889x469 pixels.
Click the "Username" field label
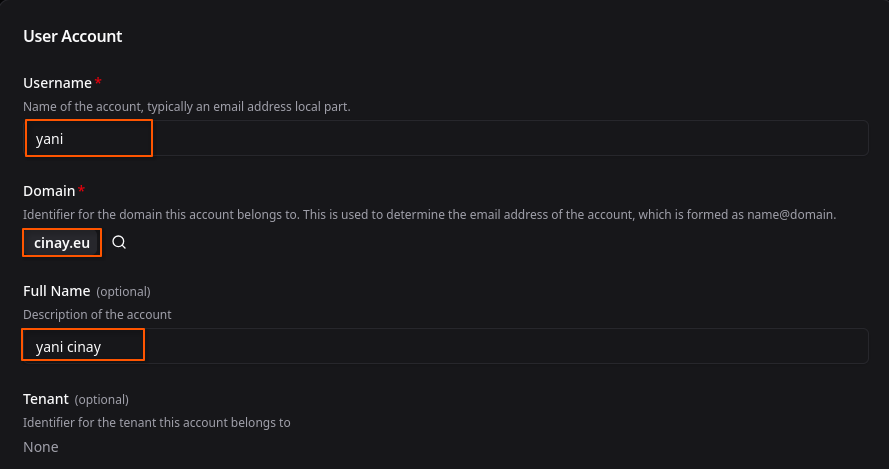57,83
